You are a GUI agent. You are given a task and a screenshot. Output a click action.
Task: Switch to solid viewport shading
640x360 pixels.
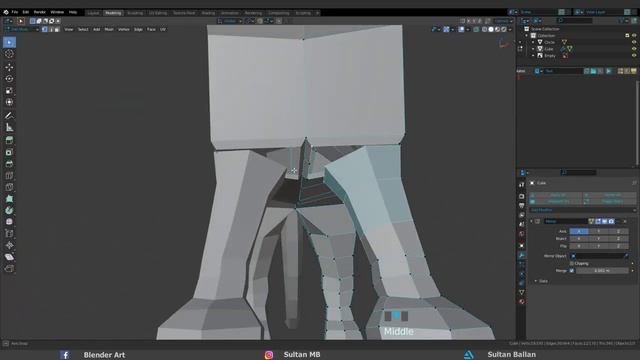click(491, 29)
